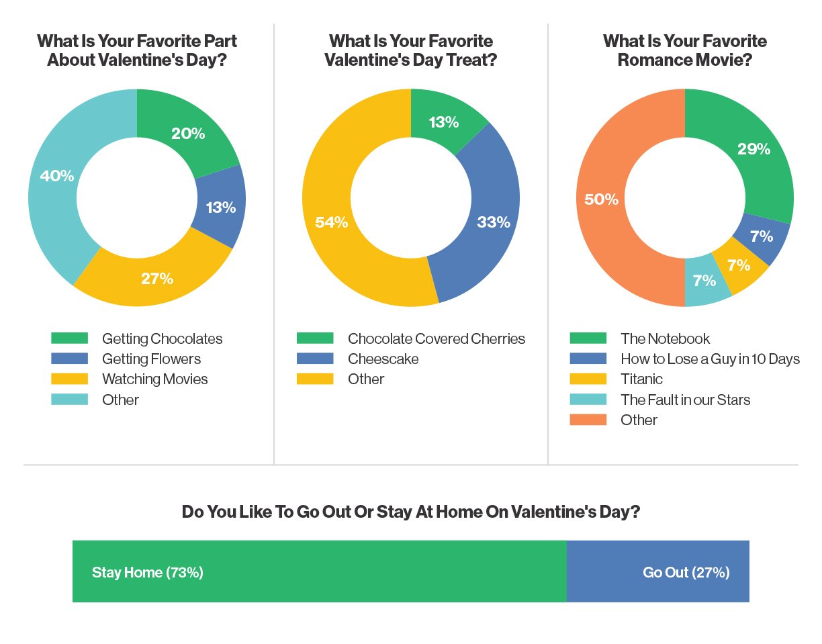
Task: Click the How to Lose a Guy in 10 Days label
Action: pos(710,359)
